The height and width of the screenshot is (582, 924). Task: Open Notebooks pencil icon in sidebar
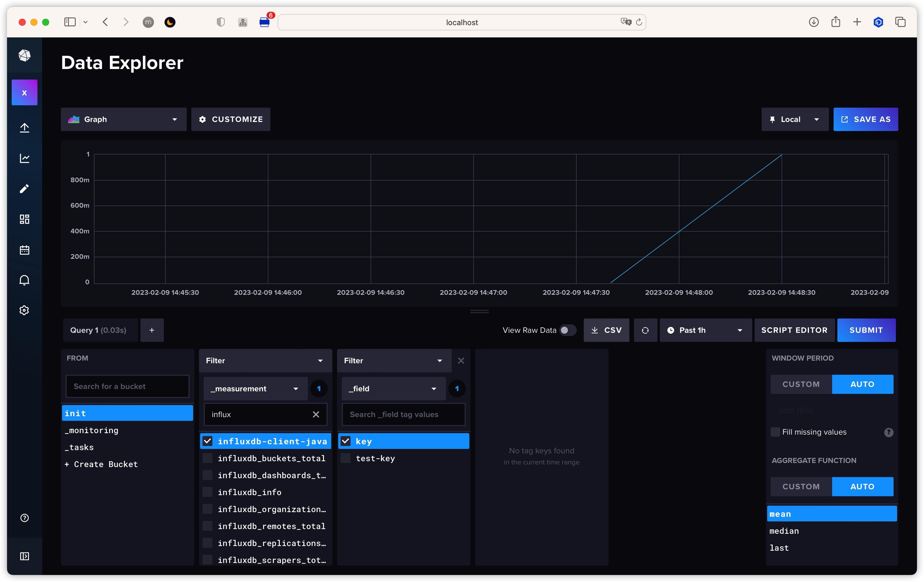25,189
